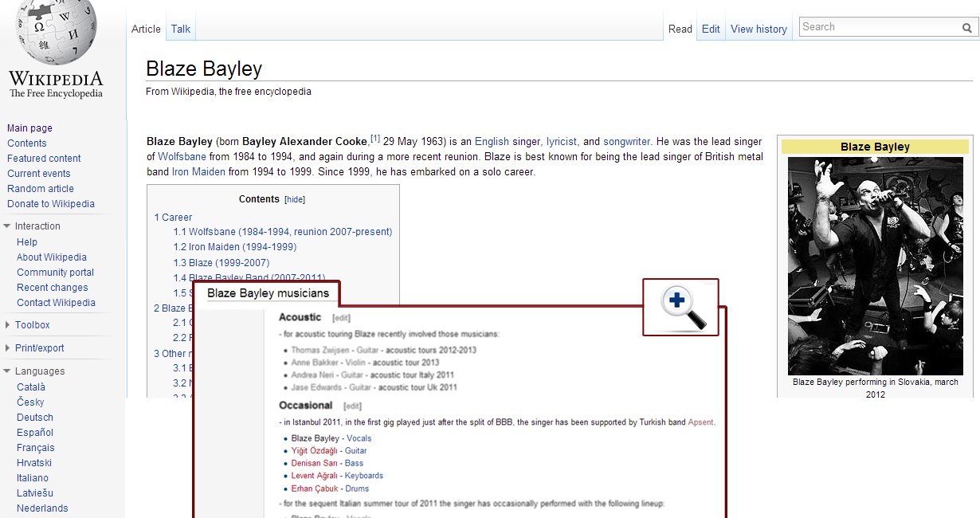Switch to the Article tab

146,29
